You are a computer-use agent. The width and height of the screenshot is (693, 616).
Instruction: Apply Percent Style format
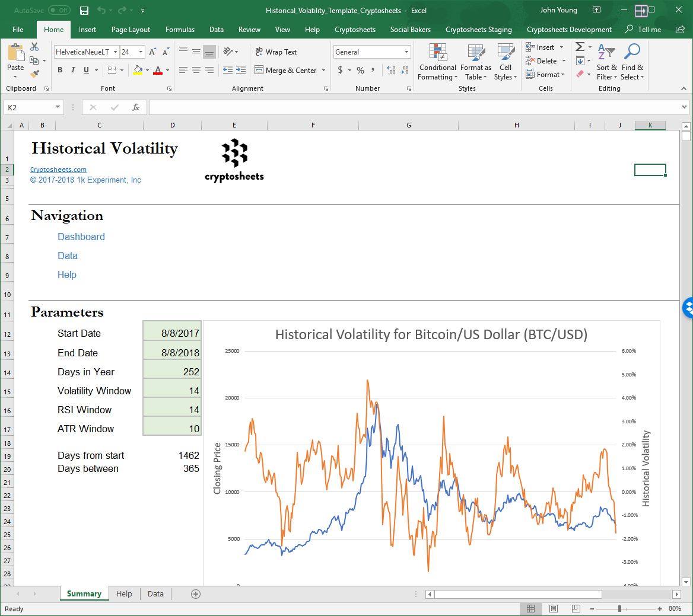click(361, 70)
